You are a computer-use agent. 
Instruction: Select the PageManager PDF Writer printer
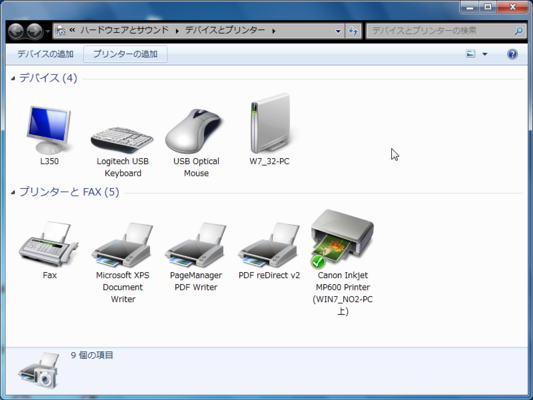click(x=196, y=245)
